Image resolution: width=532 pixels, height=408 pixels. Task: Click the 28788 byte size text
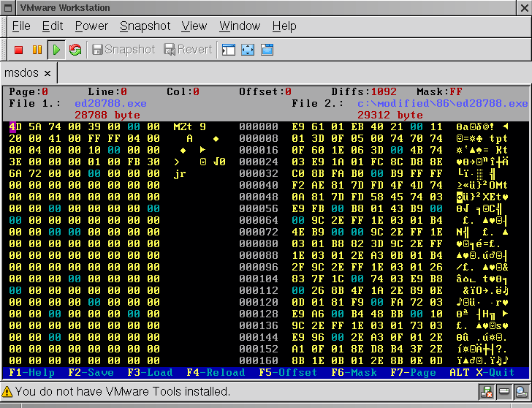click(x=107, y=115)
